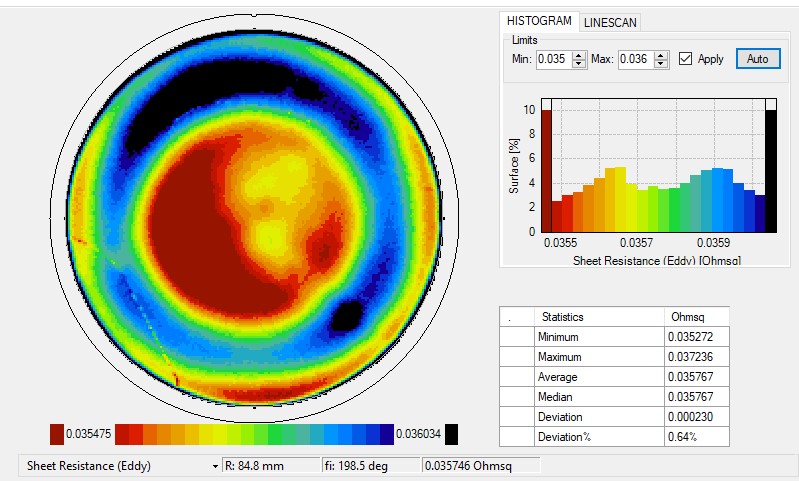Click the tall dark red histogram bar
799x481 pixels.
pyautogui.click(x=546, y=171)
